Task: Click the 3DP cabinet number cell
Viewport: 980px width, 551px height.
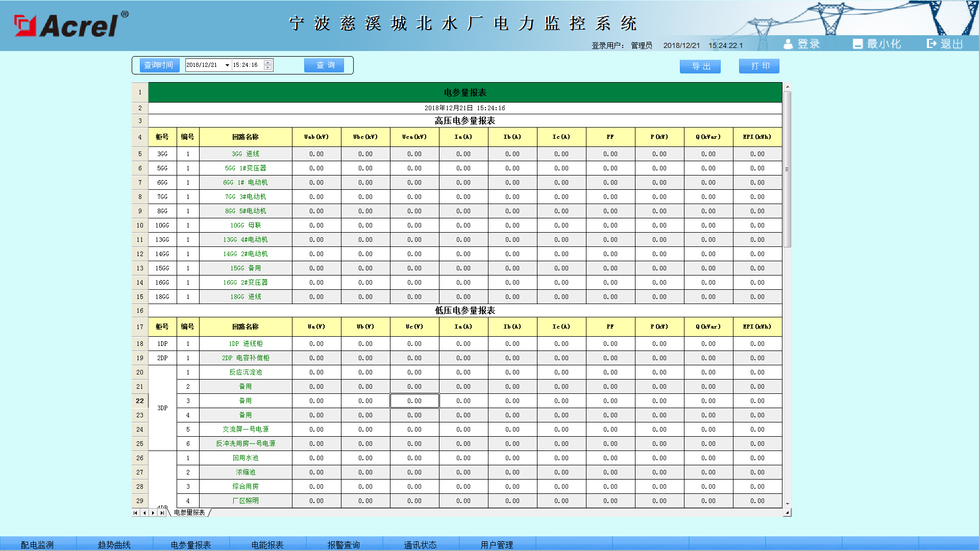Action: (x=162, y=408)
